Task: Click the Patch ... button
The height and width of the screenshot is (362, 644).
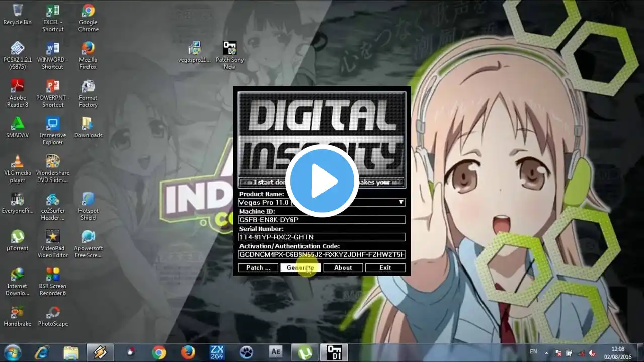Action: tap(258, 268)
